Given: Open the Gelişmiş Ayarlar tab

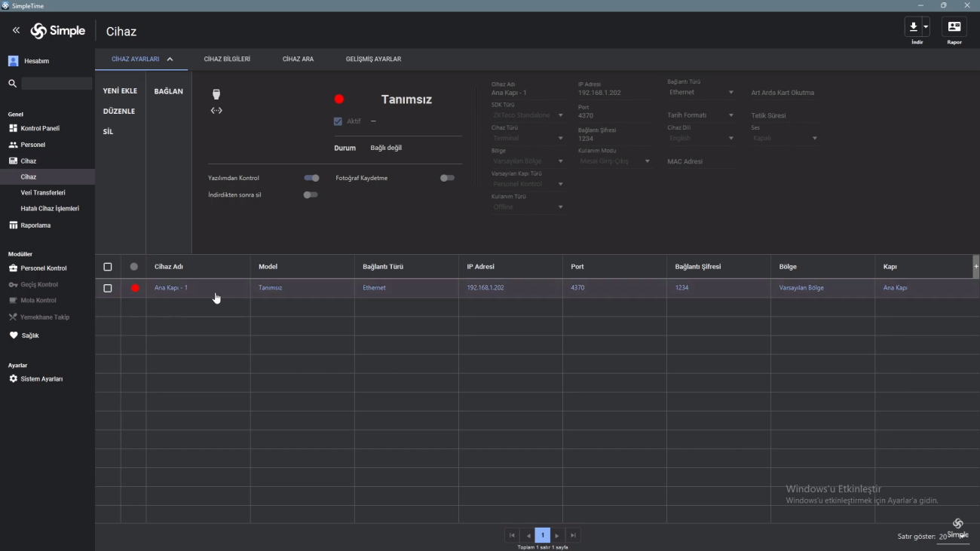Looking at the screenshot, I should point(373,59).
